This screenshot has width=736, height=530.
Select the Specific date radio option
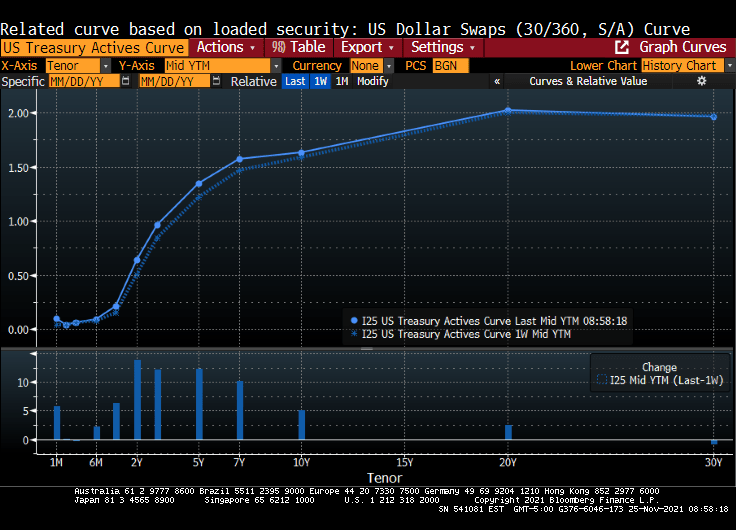(x=22, y=81)
